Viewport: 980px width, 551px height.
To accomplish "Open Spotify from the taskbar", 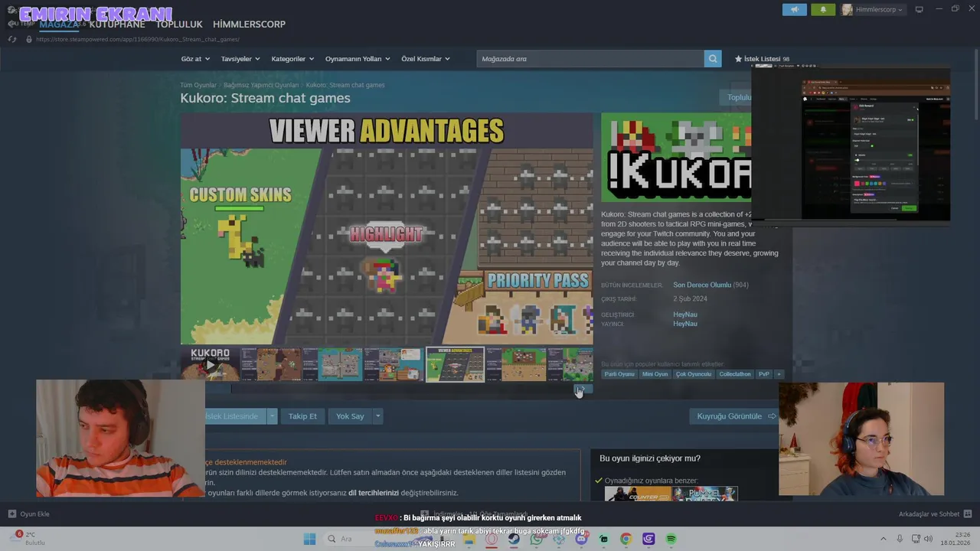I will point(671,539).
